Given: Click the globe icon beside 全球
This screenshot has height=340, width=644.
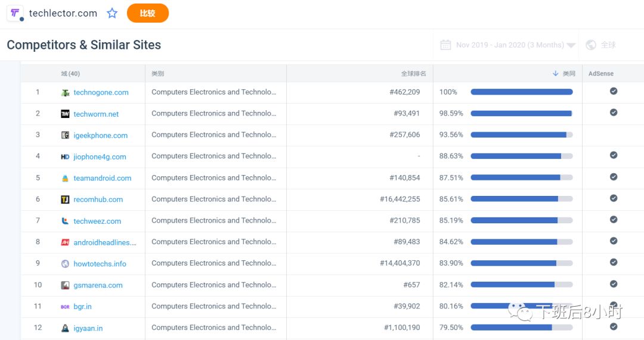Looking at the screenshot, I should pyautogui.click(x=591, y=45).
